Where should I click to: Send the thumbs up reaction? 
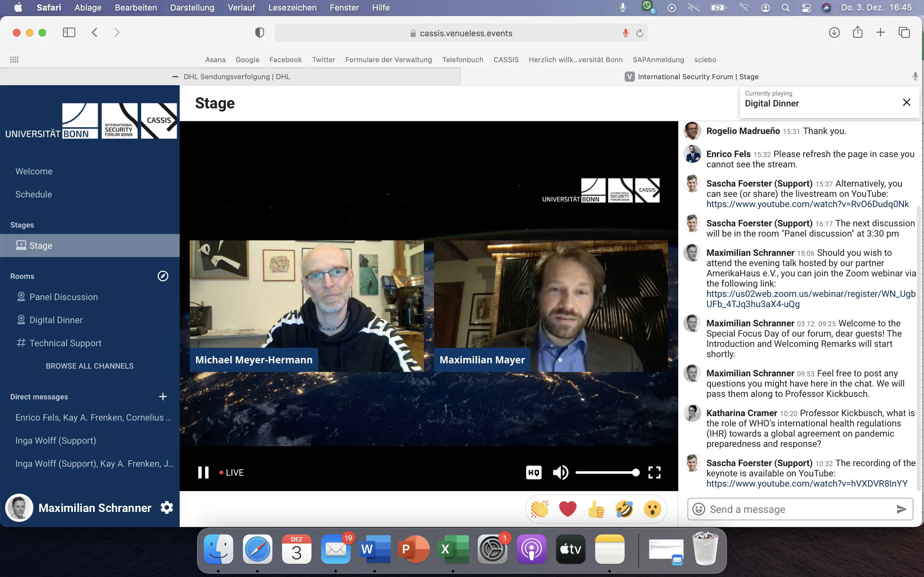pyautogui.click(x=596, y=509)
